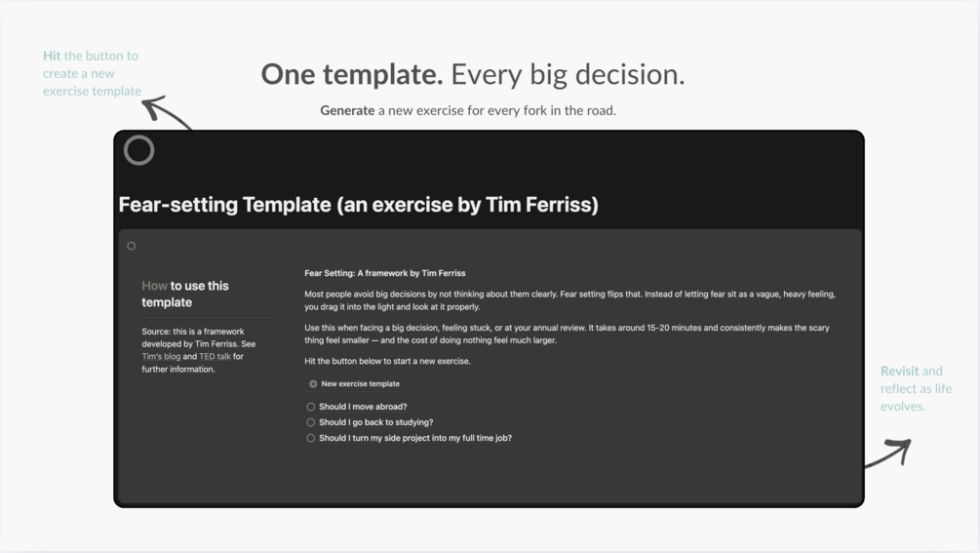Create a New exercise template
This screenshot has height=553, width=980.
pos(354,384)
